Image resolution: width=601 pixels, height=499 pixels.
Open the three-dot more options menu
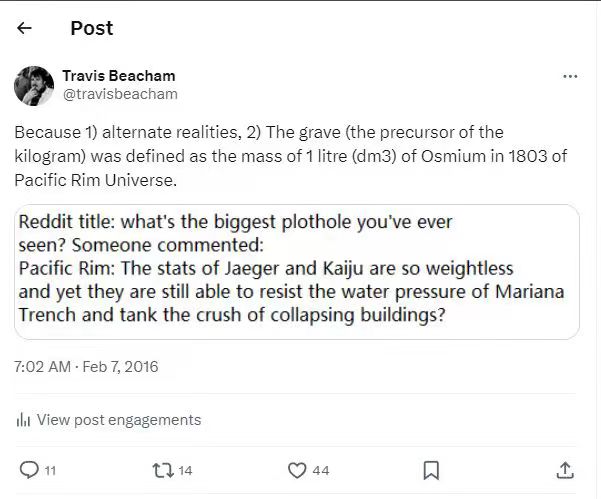(x=570, y=76)
